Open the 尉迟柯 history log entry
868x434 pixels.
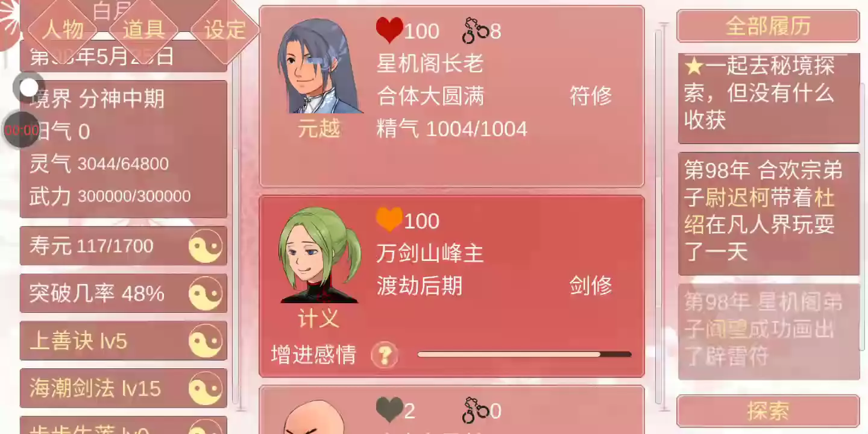[x=769, y=213]
